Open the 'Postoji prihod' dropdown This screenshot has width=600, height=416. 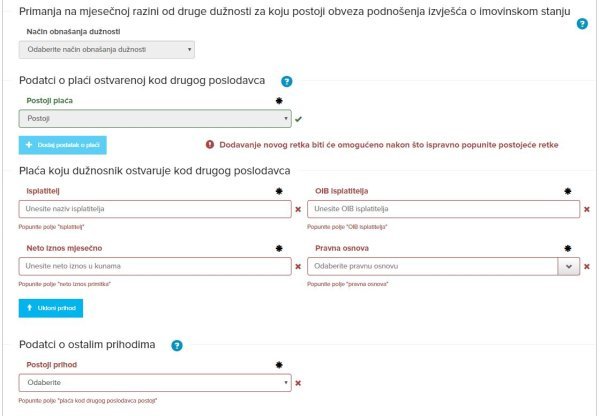[x=155, y=382]
